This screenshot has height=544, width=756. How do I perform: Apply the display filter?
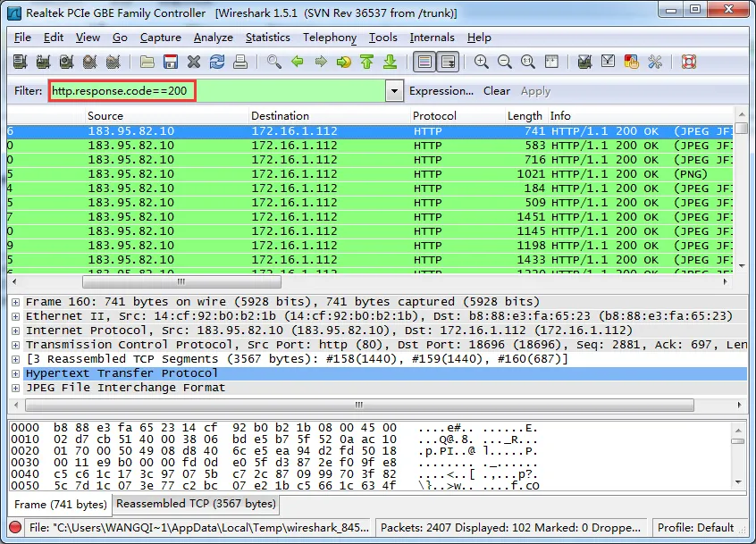535,91
